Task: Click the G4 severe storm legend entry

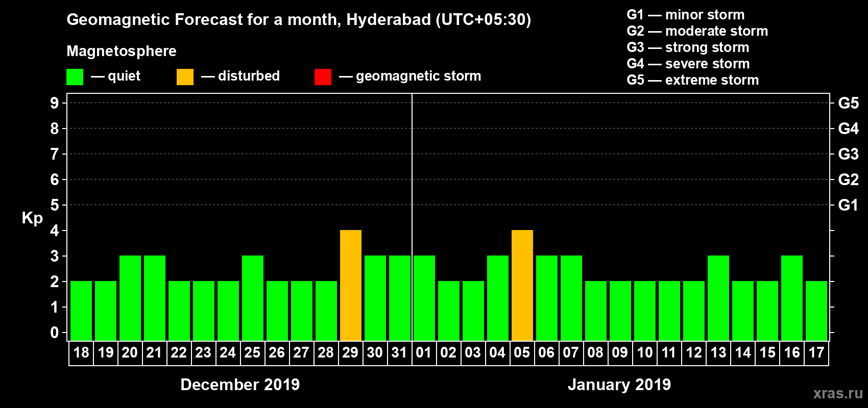Action: click(688, 64)
